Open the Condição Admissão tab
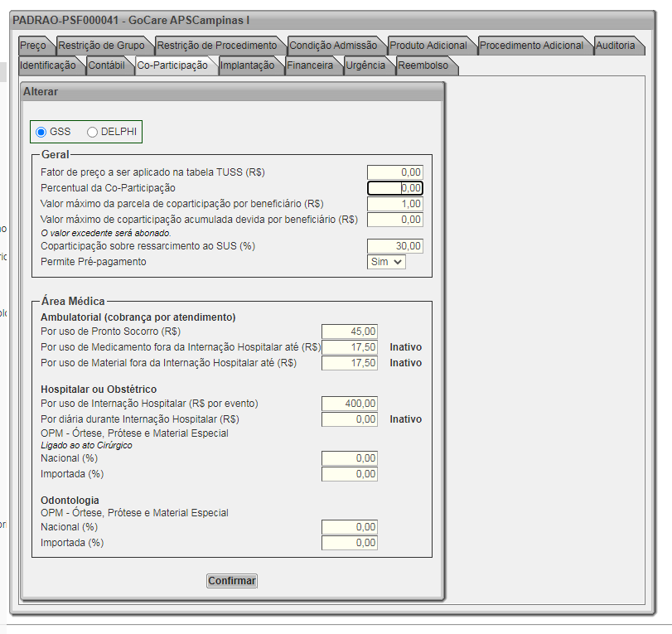This screenshot has height=634, width=672. pyautogui.click(x=332, y=46)
